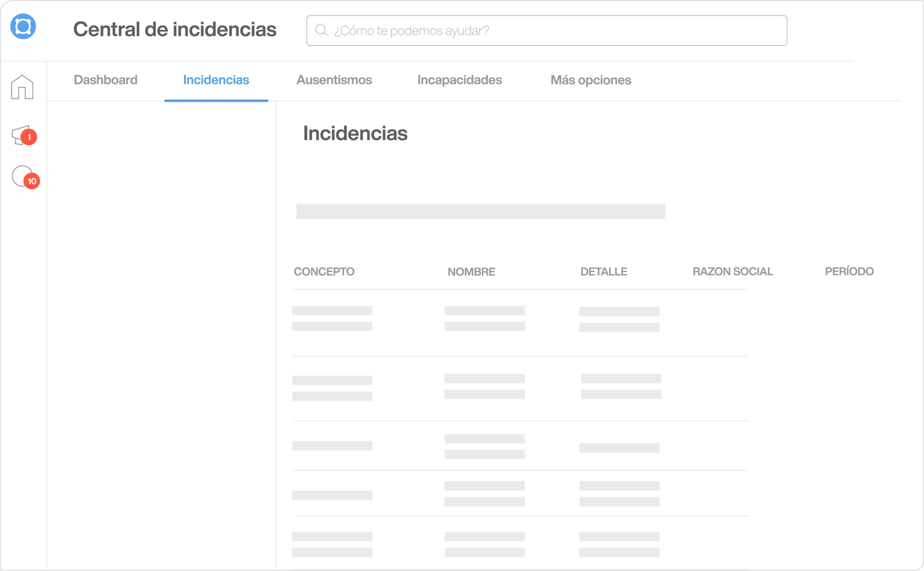The height and width of the screenshot is (571, 924).
Task: Select the Home icon in the sidebar
Action: (23, 88)
